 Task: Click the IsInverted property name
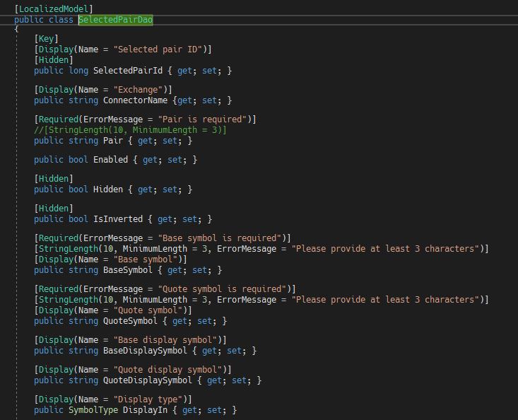tap(118, 219)
